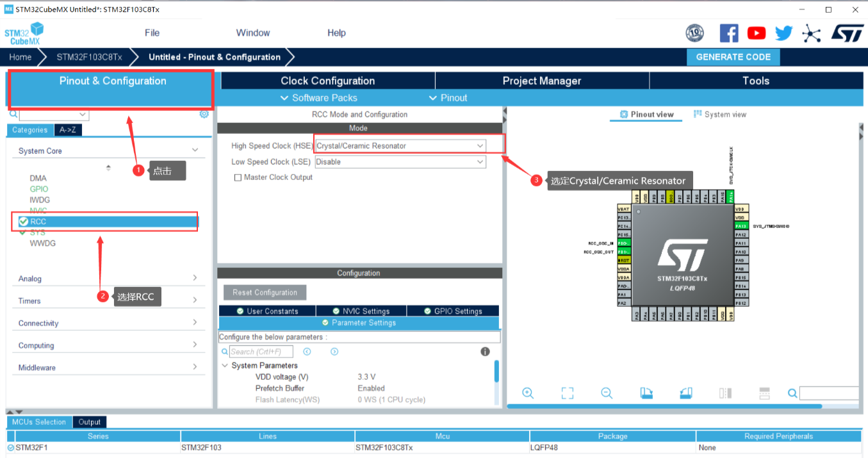868x458 pixels.
Task: Click the sort arrows under System Core
Action: click(108, 168)
